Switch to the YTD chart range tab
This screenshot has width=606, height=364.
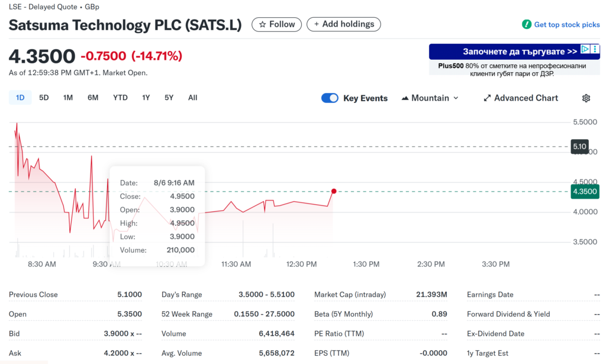tap(120, 97)
